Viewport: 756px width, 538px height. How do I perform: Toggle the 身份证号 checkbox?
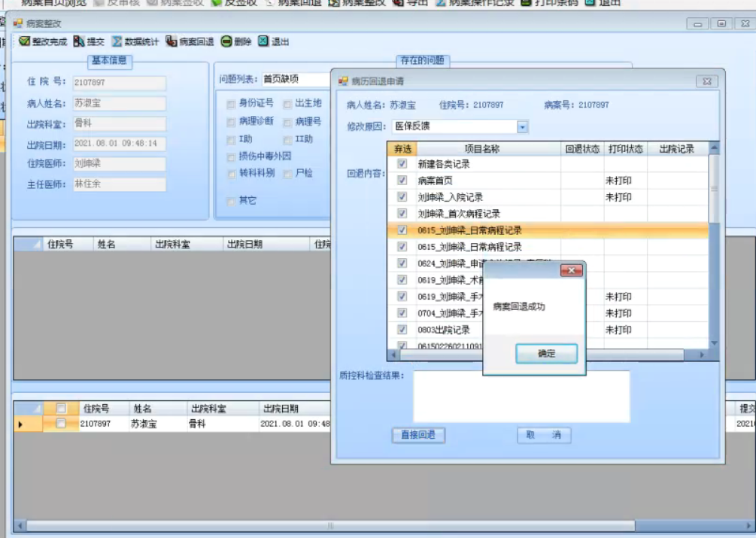(x=231, y=104)
